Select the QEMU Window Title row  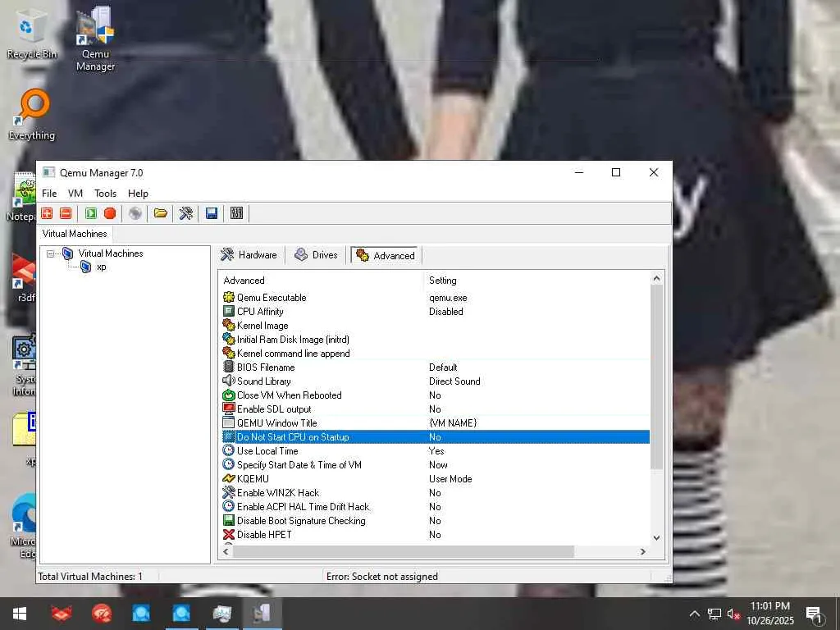click(x=436, y=422)
